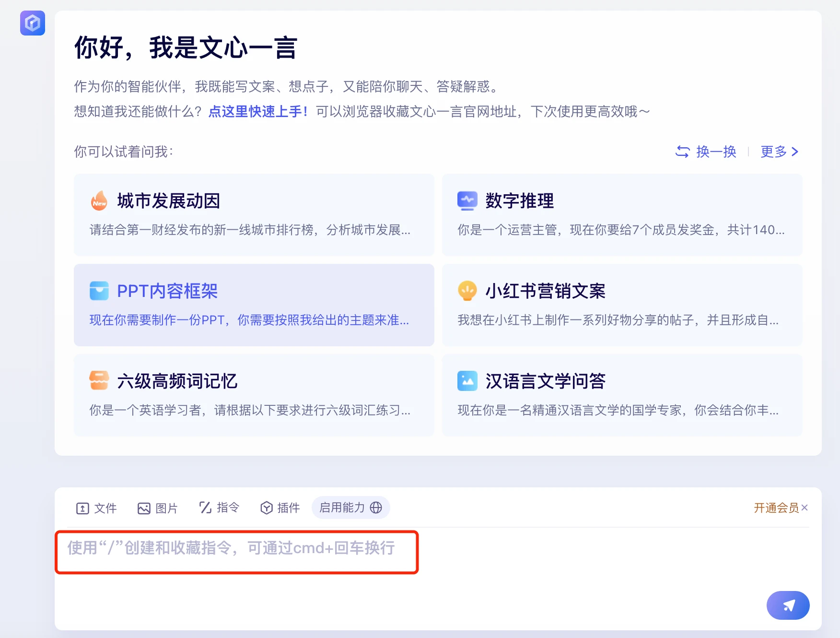Select the lightbulb icon on 小红书营销文案 card
840x638 pixels.
click(467, 291)
